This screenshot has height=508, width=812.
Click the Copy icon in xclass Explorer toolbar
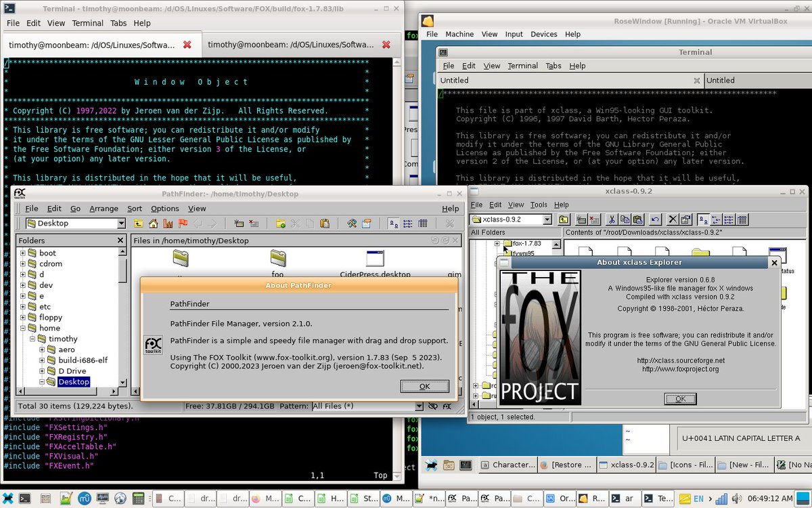point(625,219)
